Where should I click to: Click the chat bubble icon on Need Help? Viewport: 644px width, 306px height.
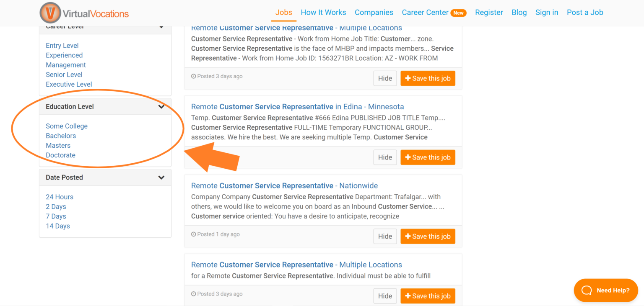click(x=587, y=290)
